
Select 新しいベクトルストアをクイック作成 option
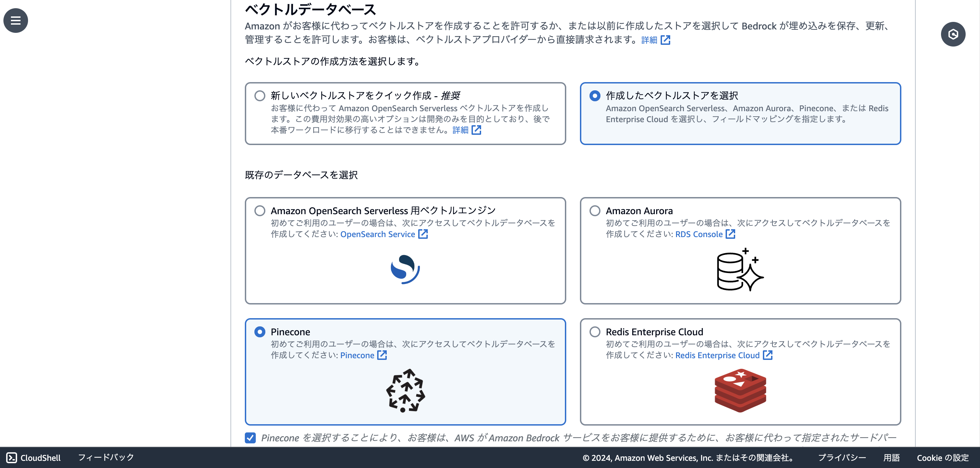point(260,96)
